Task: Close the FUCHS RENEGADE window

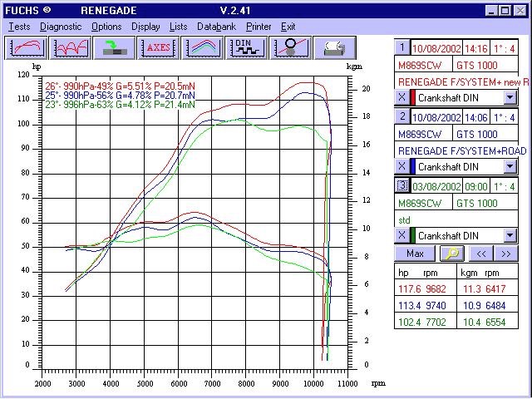Action: tap(520, 11)
